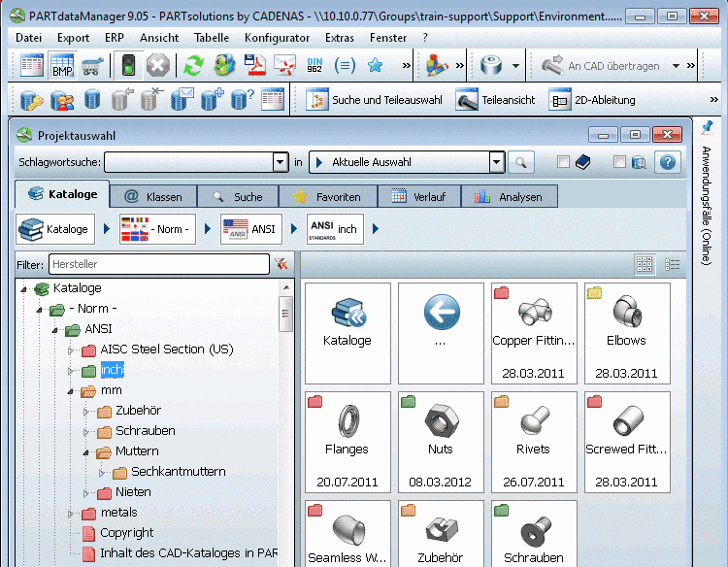Open the Aktuelle Auswahl dropdown

coord(496,162)
